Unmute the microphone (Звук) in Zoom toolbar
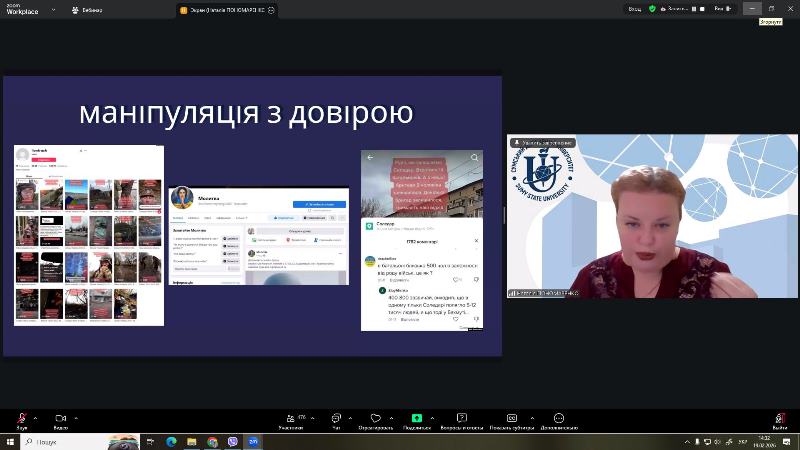The width and height of the screenshot is (800, 450). point(21,418)
